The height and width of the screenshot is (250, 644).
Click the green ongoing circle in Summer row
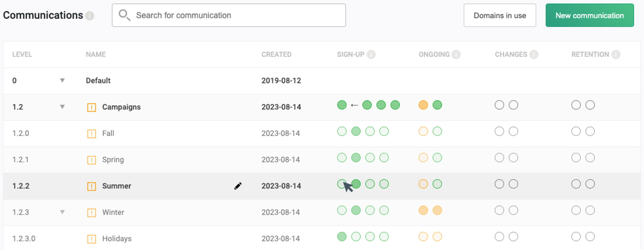[x=437, y=184]
